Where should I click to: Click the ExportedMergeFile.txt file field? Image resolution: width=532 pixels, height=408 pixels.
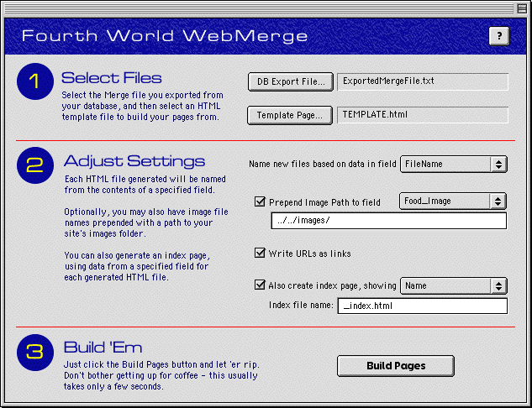(x=423, y=81)
